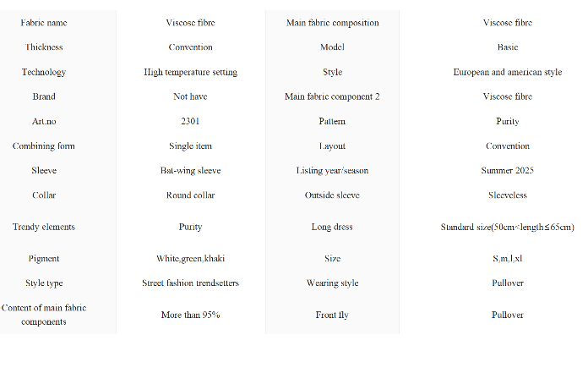Select the "High temperature setting" value
588x368 pixels.
click(190, 72)
